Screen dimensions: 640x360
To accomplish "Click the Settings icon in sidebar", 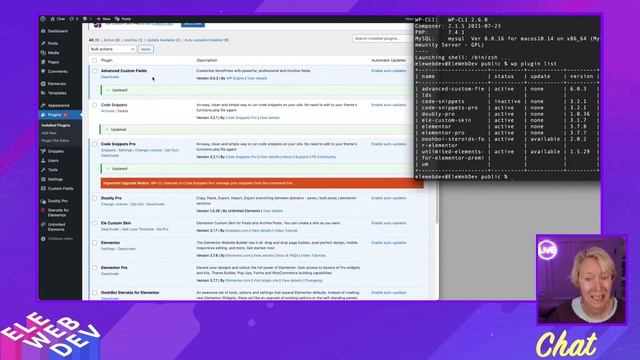I will (43, 179).
